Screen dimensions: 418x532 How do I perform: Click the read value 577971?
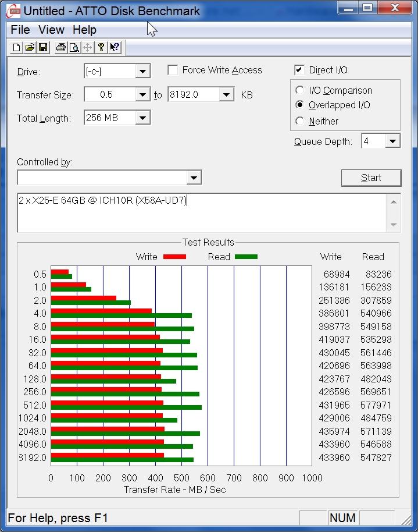(x=376, y=405)
